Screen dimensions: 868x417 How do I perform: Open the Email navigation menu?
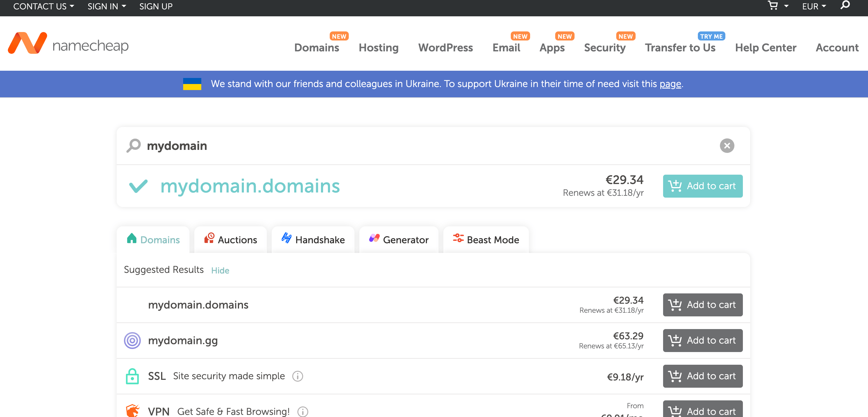coord(506,48)
